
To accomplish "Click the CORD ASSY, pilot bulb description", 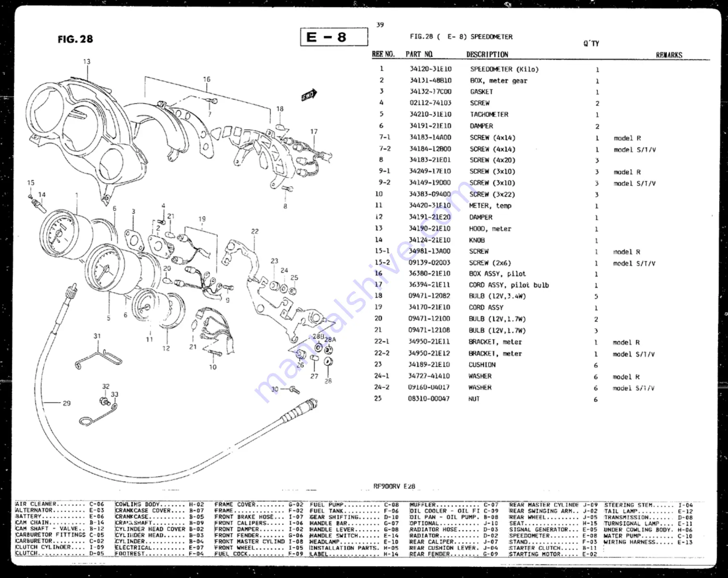I will click(x=509, y=285).
